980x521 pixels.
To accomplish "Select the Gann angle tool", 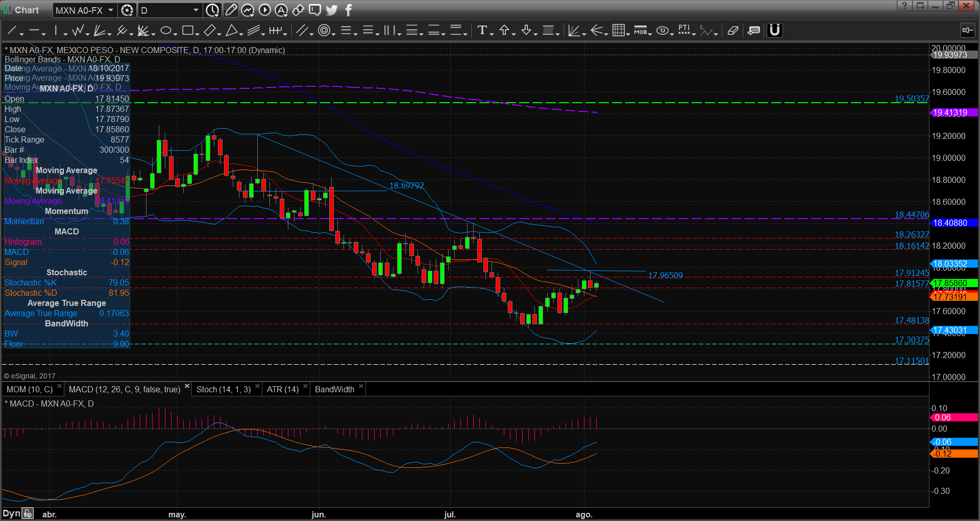I will (x=143, y=31).
